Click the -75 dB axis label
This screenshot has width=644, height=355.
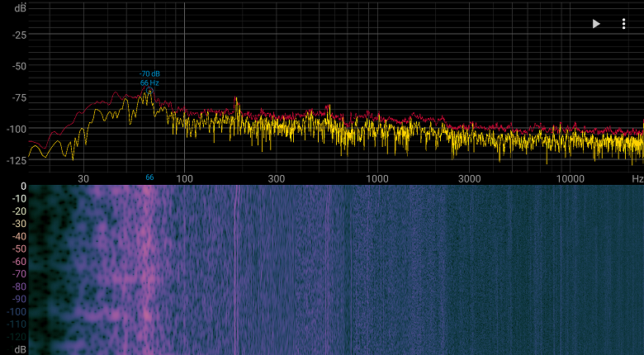(x=19, y=97)
